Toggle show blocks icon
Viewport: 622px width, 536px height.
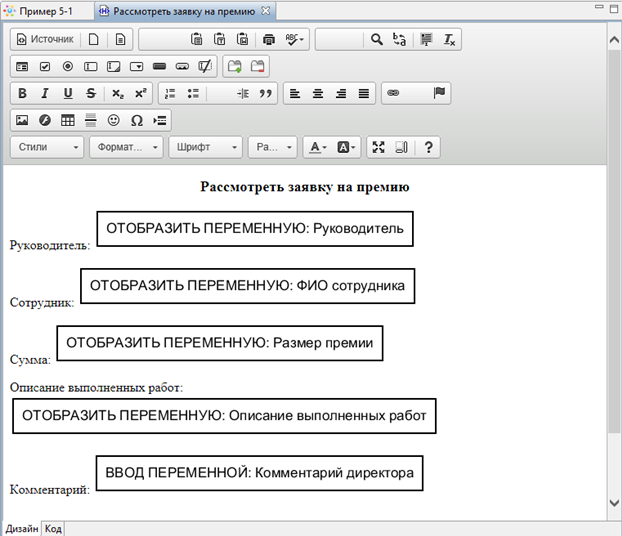click(x=401, y=147)
